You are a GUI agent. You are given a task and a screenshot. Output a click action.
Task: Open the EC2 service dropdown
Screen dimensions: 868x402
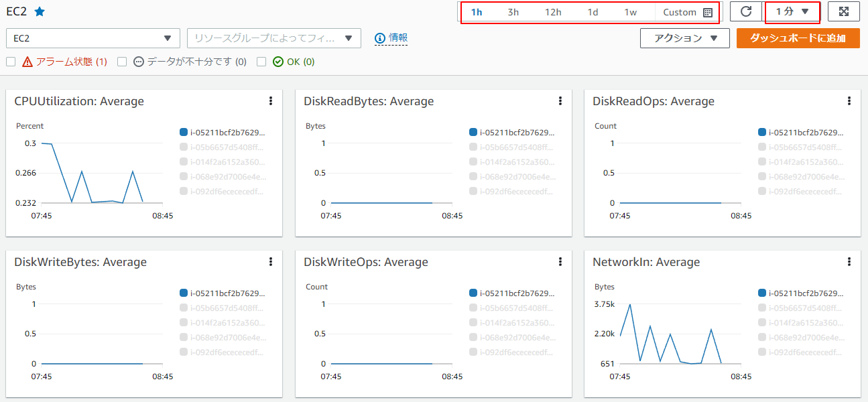pyautogui.click(x=92, y=38)
